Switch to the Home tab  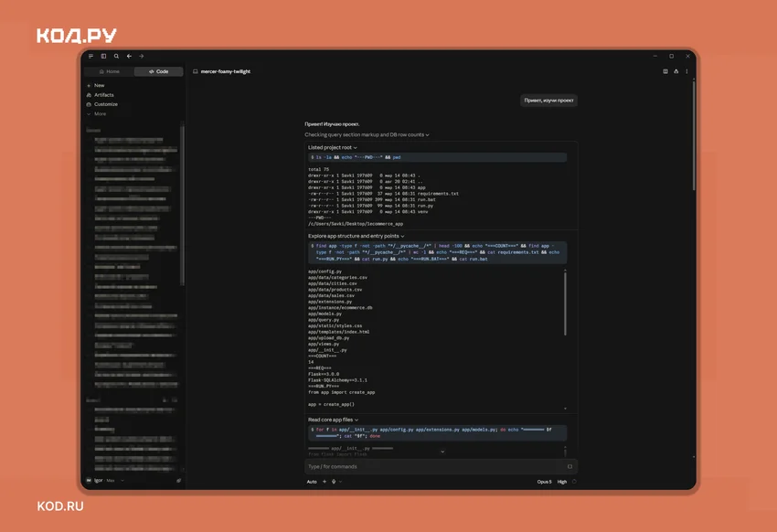(x=110, y=71)
